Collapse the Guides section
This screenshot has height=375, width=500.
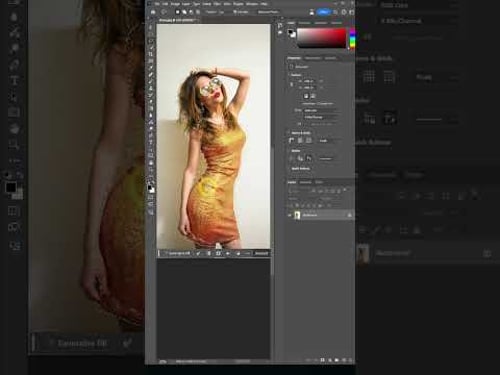pos(289,151)
